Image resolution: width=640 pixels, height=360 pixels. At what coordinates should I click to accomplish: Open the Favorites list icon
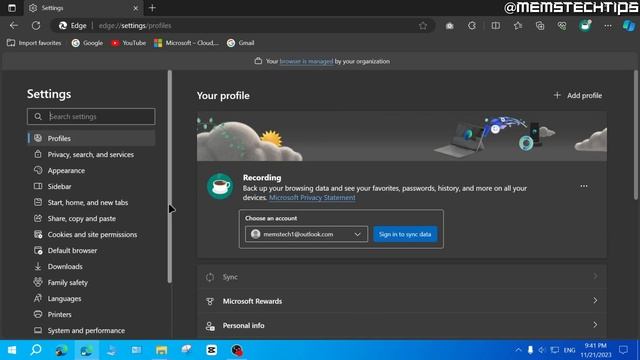click(518, 25)
